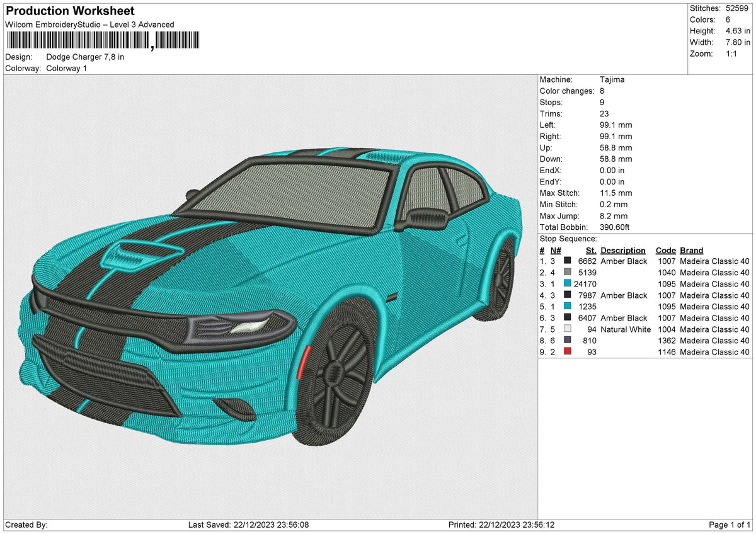Select the Min Stitch value 0.2 mm
The height and width of the screenshot is (534, 756).
[614, 205]
